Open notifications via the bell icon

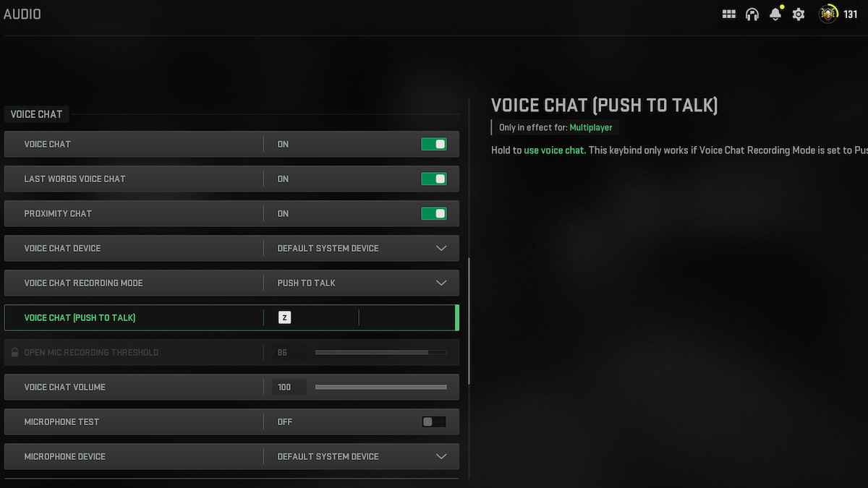[x=775, y=14]
